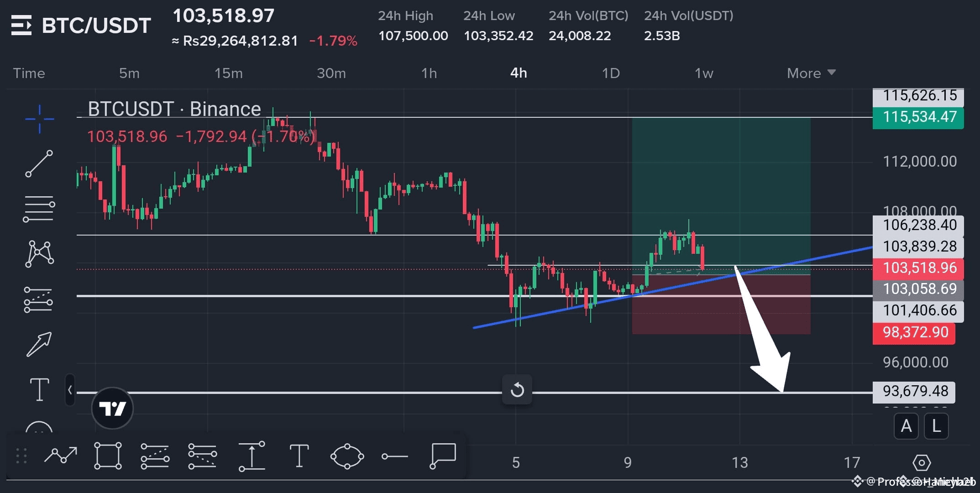Click date label 13 on time axis
Viewport: 980px width, 493px height.
click(740, 463)
